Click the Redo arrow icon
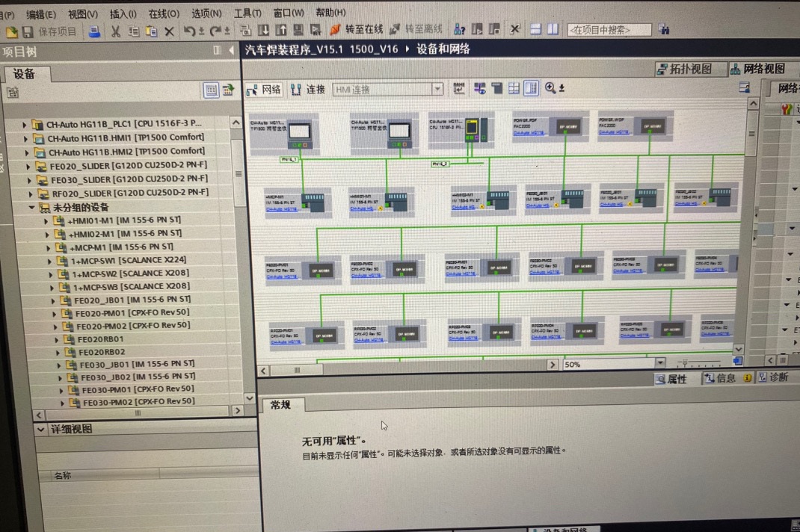 tap(215, 31)
